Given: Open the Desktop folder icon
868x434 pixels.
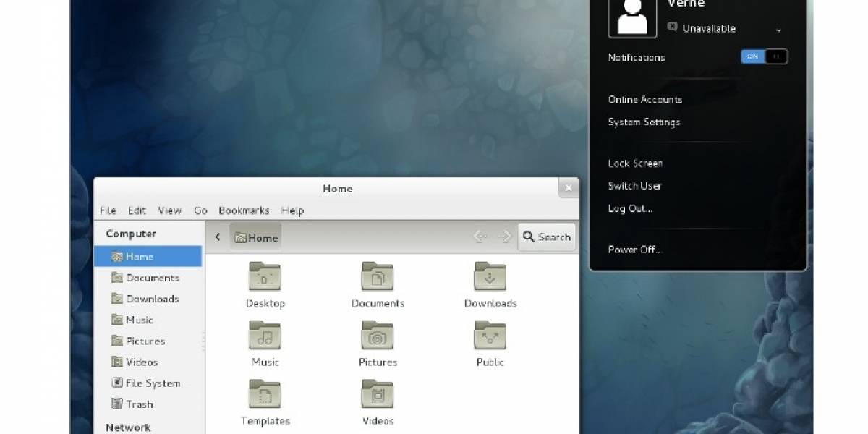Looking at the screenshot, I should tap(265, 277).
